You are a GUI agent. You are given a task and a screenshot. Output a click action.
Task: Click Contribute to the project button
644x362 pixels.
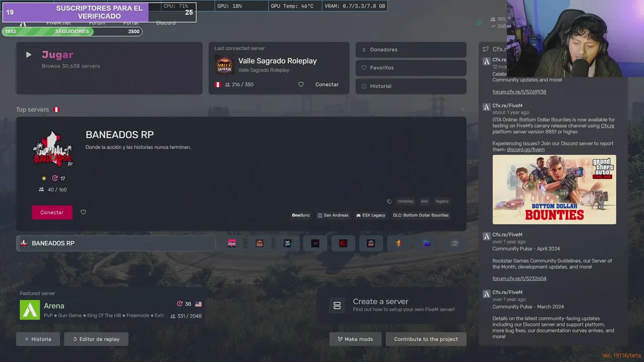point(426,339)
